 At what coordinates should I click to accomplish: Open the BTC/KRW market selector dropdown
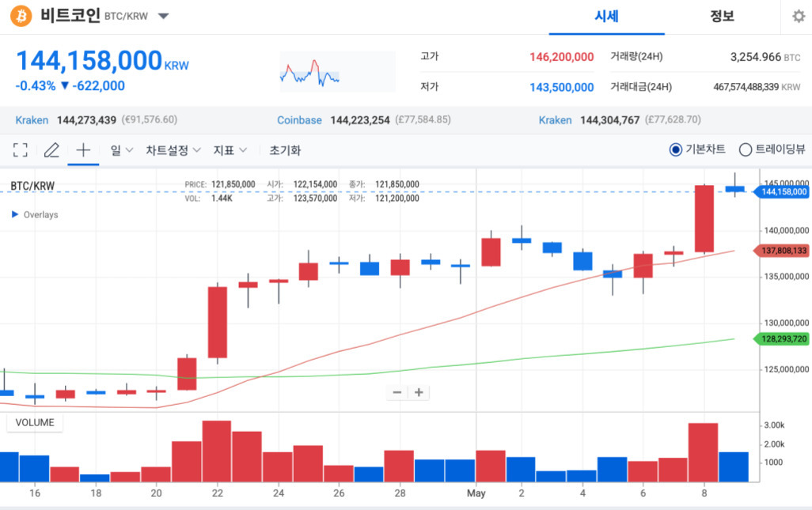point(163,17)
